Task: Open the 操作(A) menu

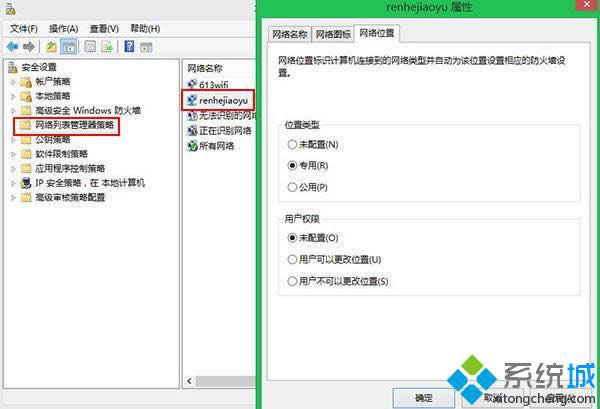Action: point(64,29)
